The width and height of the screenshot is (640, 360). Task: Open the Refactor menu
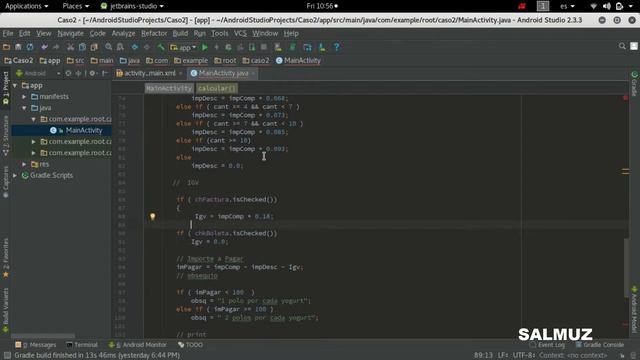[154, 33]
